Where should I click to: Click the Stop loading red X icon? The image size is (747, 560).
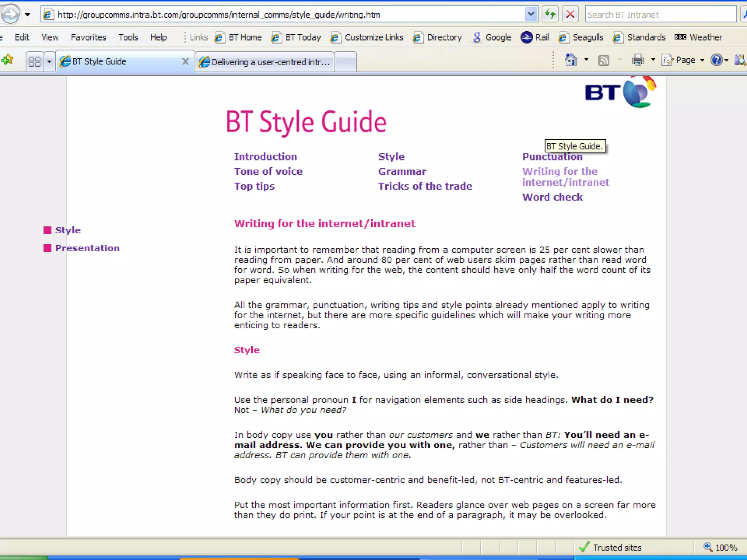click(x=570, y=15)
